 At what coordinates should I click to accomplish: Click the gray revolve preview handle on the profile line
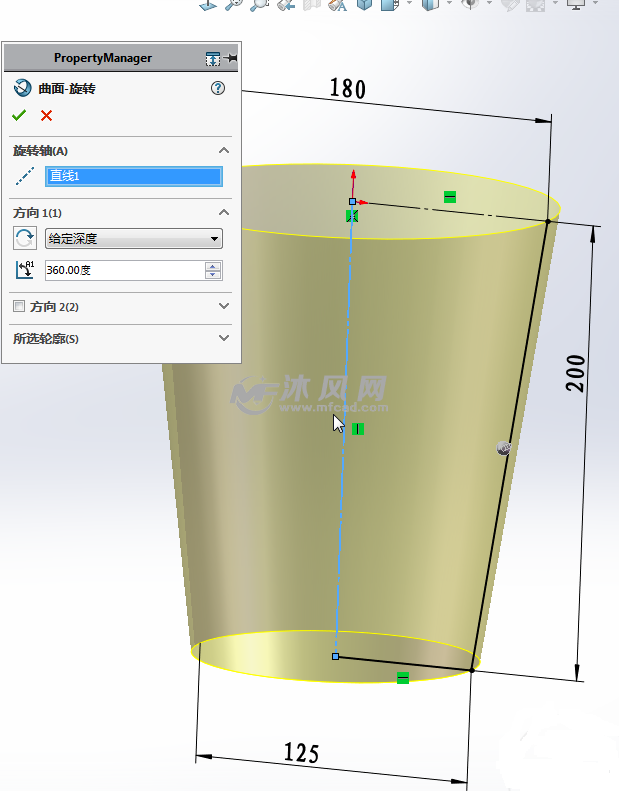tap(503, 447)
